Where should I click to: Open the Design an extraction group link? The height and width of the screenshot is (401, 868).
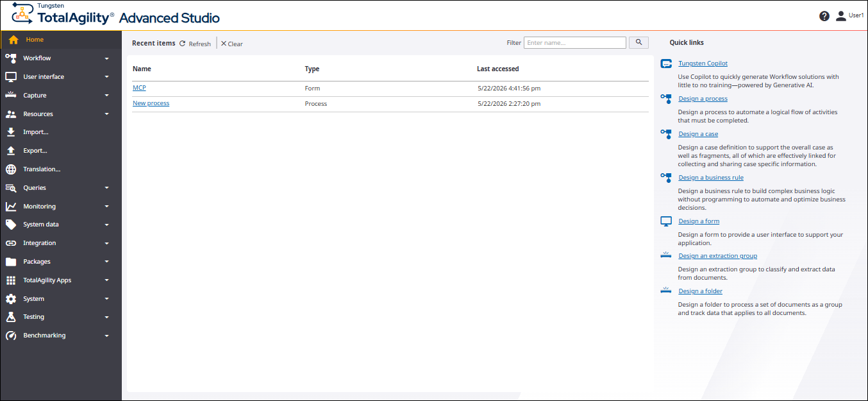pos(718,256)
